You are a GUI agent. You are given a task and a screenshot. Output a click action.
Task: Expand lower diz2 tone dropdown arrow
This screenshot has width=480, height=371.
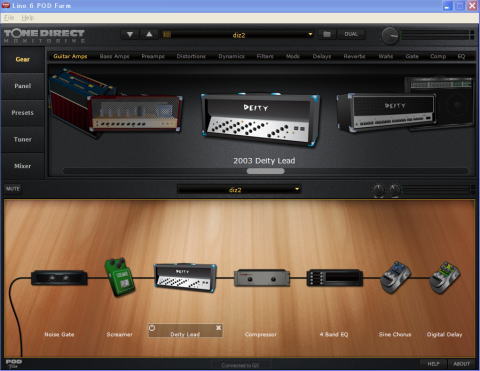297,189
